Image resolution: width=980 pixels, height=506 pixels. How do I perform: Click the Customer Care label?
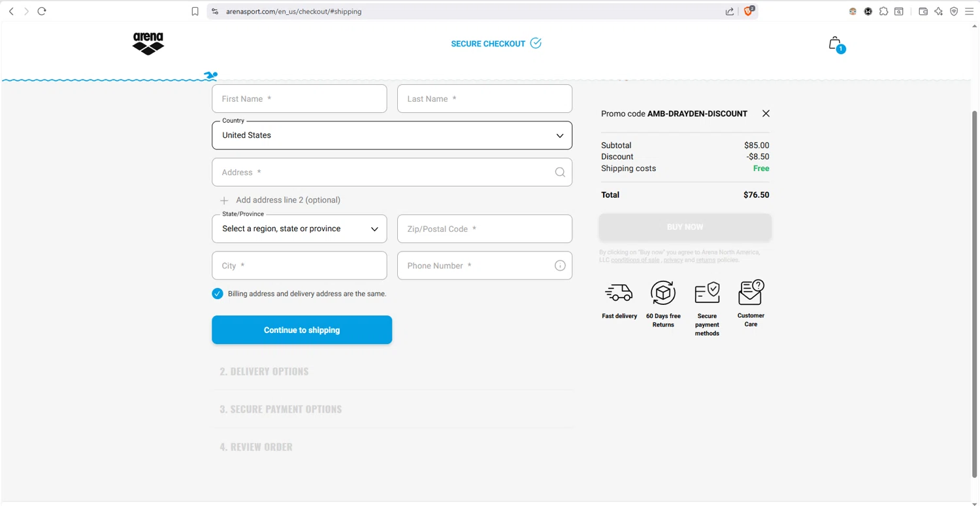(x=751, y=320)
